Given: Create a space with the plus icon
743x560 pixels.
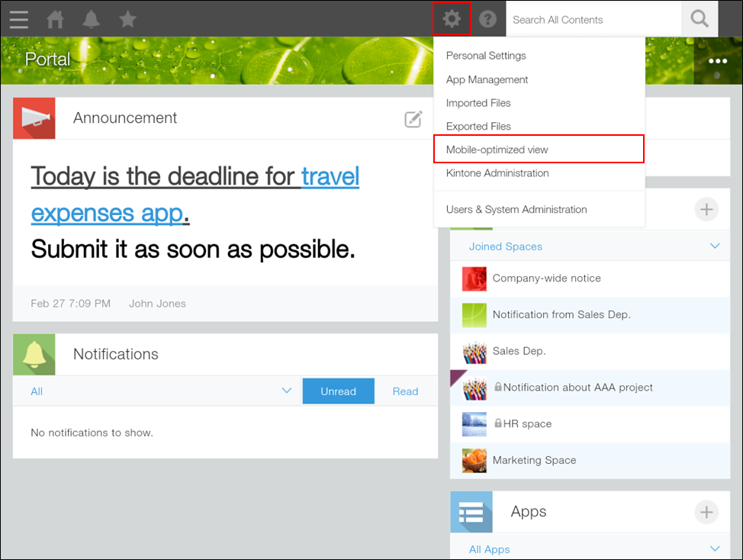Looking at the screenshot, I should pyautogui.click(x=706, y=209).
